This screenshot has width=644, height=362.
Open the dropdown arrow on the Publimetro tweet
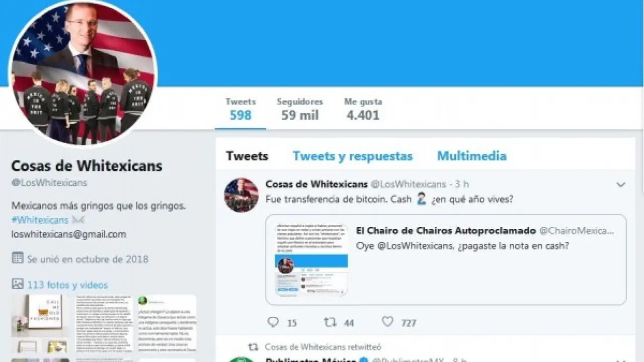coord(621,360)
